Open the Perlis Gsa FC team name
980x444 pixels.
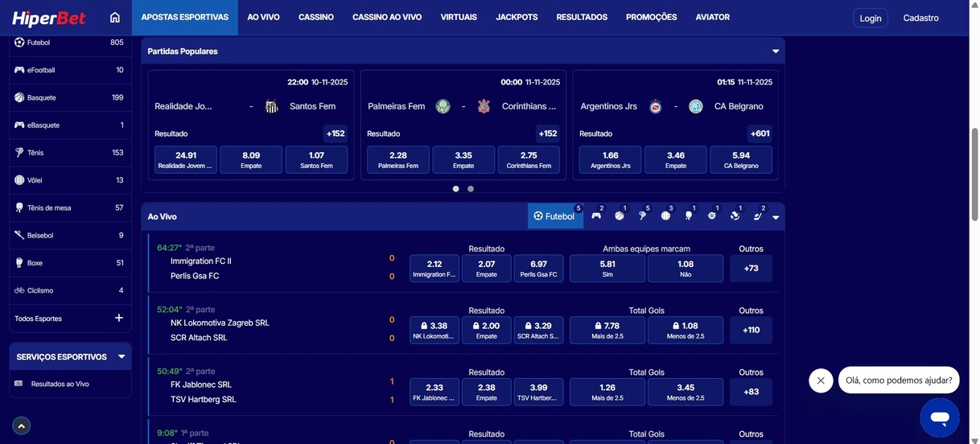coord(195,276)
